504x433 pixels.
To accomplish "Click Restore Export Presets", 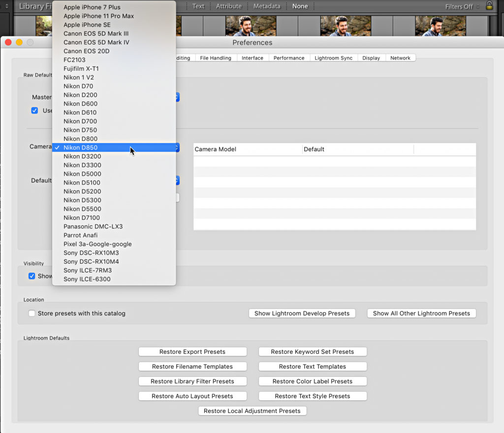I will (x=192, y=352).
